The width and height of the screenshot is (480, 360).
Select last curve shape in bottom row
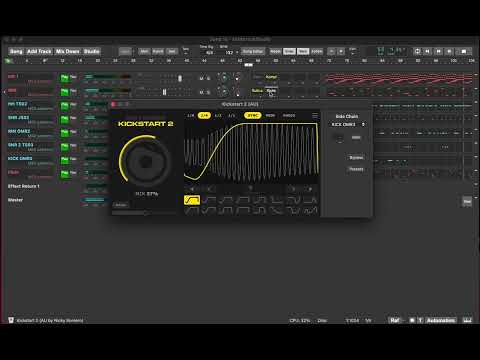click(x=311, y=211)
